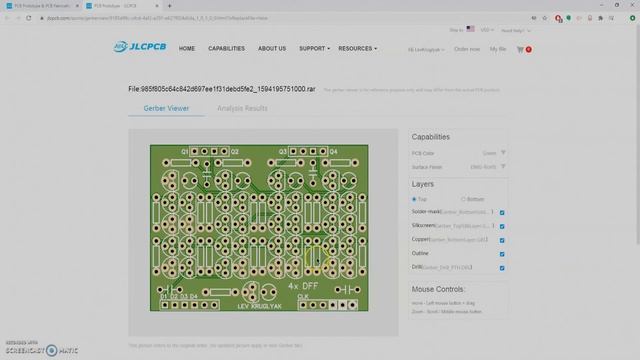The height and width of the screenshot is (360, 640).
Task: Open the puzzle-piece extensions menu icon
Action: pos(600,18)
